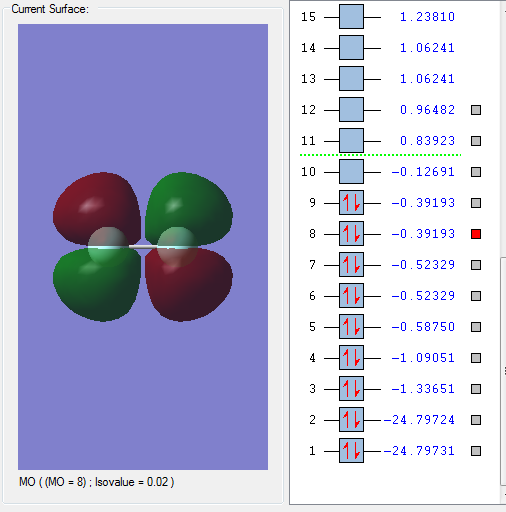Enable the surface marker beside -0.52329 orbital 7
The height and width of the screenshot is (512, 506).
pyautogui.click(x=476, y=265)
